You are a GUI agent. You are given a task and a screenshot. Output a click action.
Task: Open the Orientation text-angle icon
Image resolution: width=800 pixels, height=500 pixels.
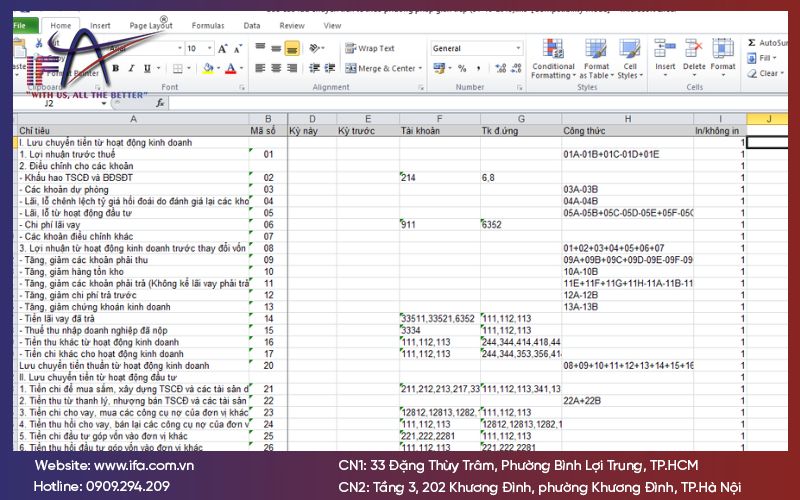(x=315, y=48)
